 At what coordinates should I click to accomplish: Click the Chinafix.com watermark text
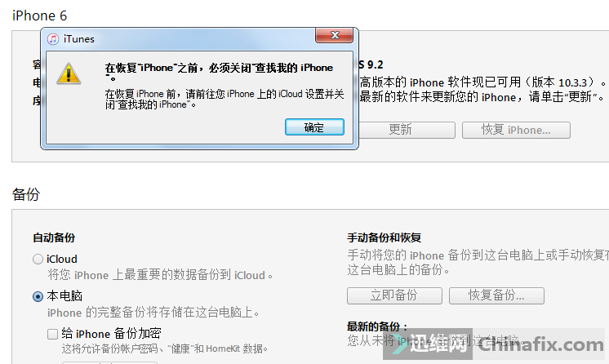point(540,344)
